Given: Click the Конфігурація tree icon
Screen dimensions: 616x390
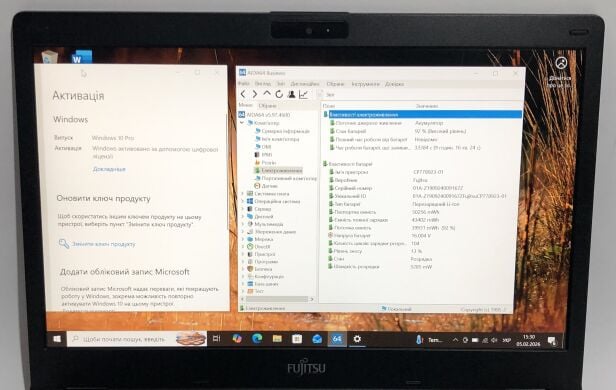Looking at the screenshot, I should coord(250,276).
